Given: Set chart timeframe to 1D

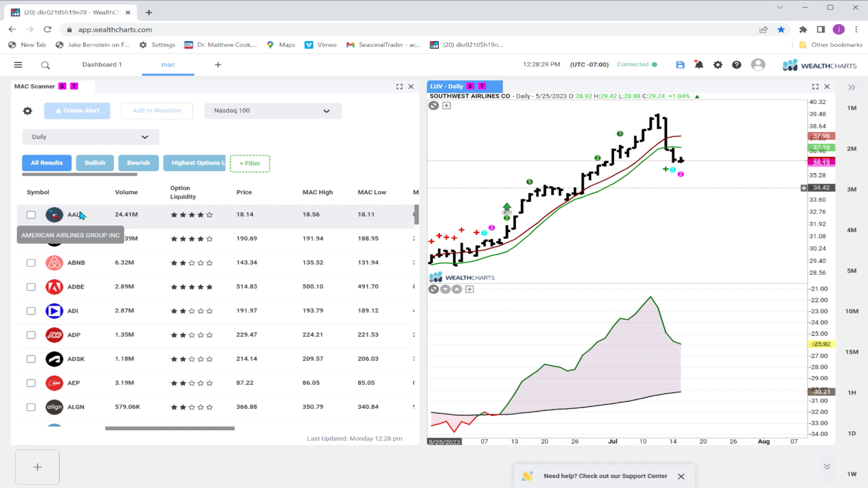Looking at the screenshot, I should [x=852, y=433].
